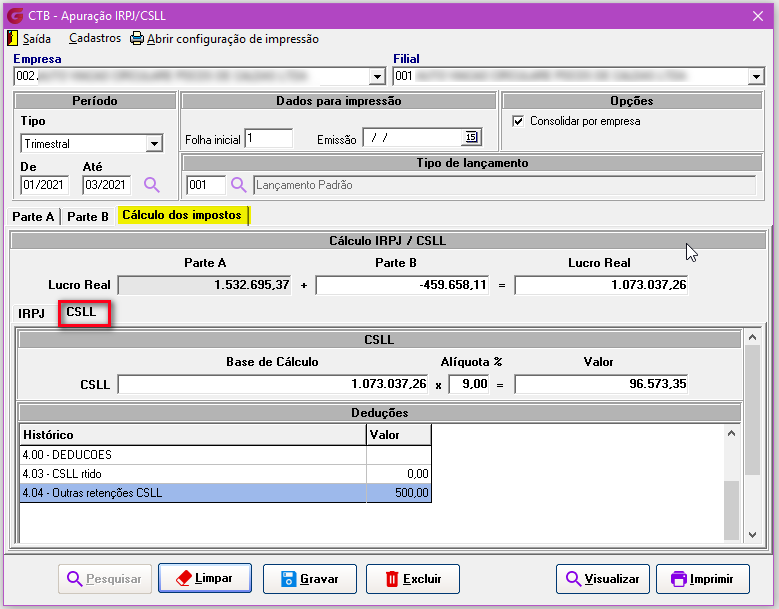Click the period search magnifier icon
Image resolution: width=779 pixels, height=609 pixels.
pyautogui.click(x=152, y=185)
